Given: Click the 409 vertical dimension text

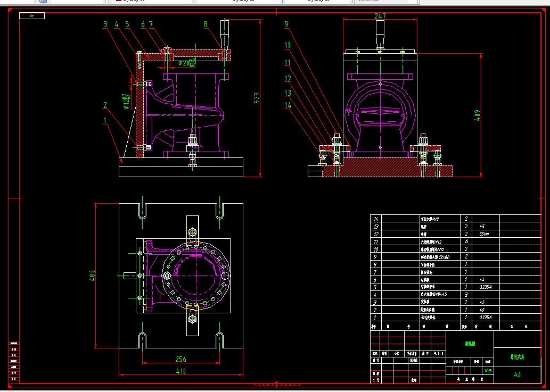Looking at the screenshot, I should [478, 115].
